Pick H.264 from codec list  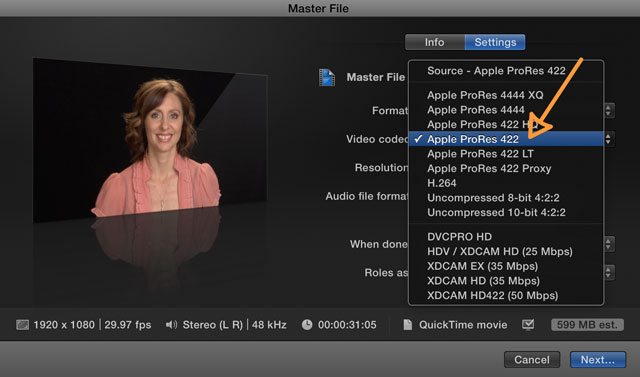coord(506,183)
